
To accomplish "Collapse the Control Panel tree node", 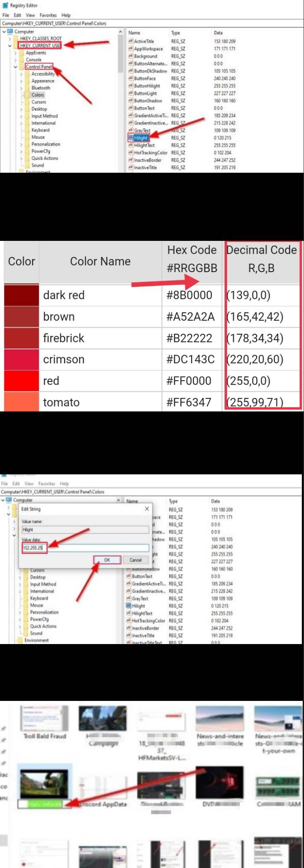I will [x=15, y=67].
